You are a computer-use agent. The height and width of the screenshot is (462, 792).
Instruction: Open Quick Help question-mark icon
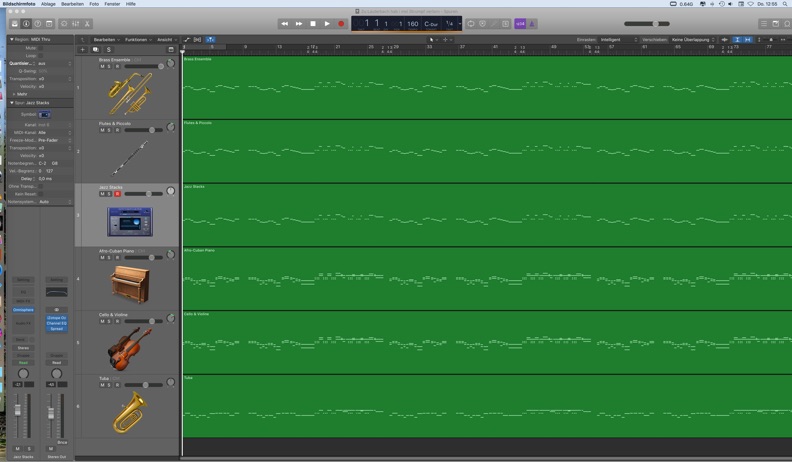click(37, 24)
